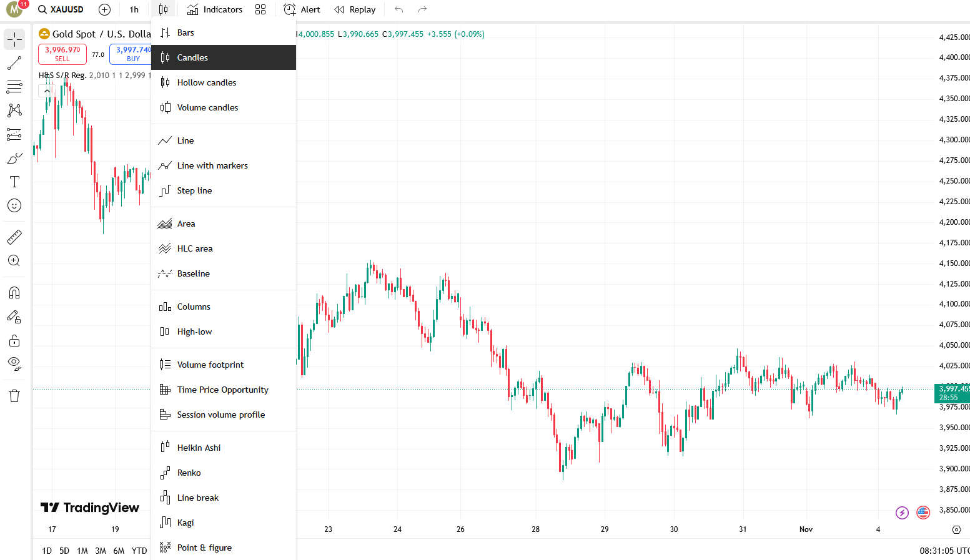Select the 3M date range
Image resolution: width=970 pixels, height=560 pixels.
[x=101, y=551]
